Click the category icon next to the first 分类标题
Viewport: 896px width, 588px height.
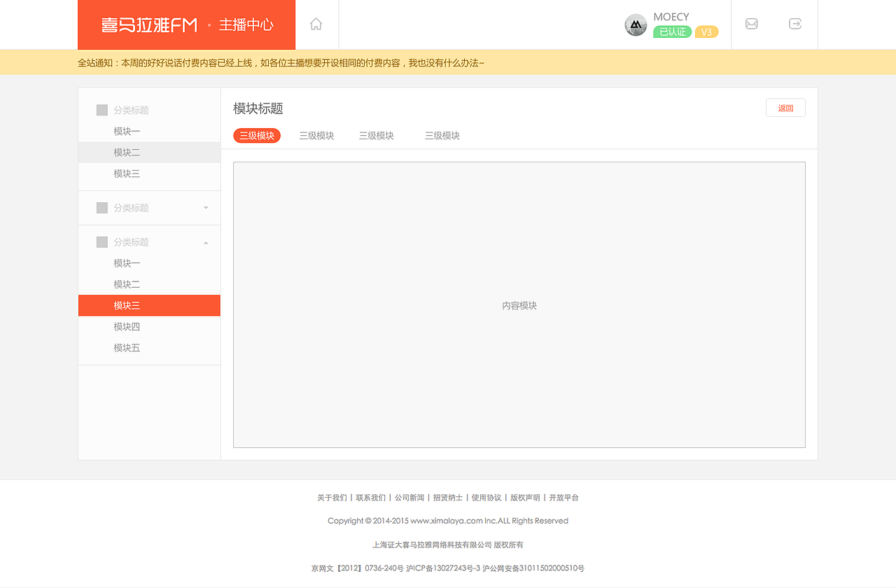101,110
